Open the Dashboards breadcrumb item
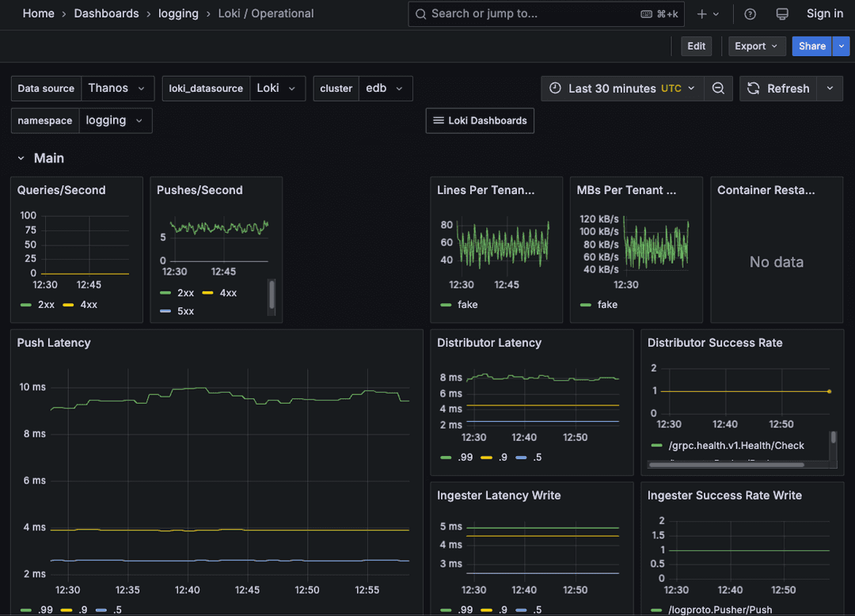The height and width of the screenshot is (616, 855). pyautogui.click(x=106, y=13)
